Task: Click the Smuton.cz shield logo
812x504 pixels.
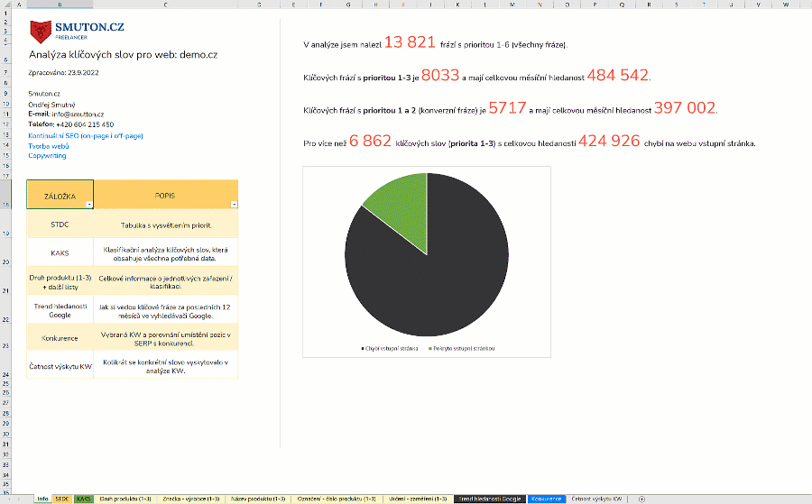Action: pyautogui.click(x=41, y=32)
